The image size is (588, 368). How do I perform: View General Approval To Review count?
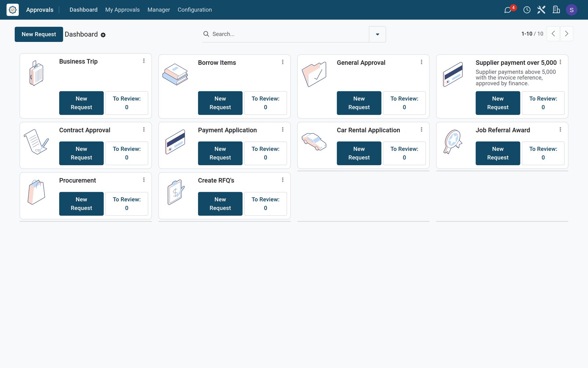click(404, 103)
